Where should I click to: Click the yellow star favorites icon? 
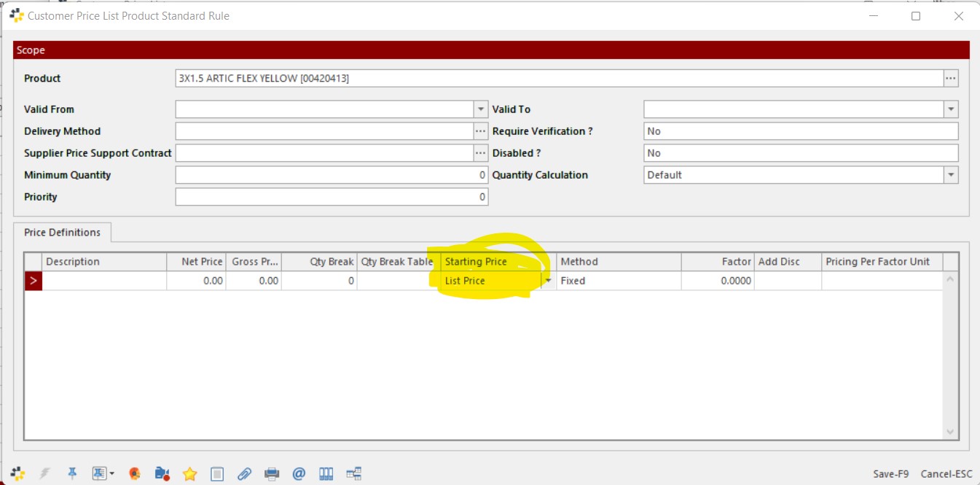(189, 474)
